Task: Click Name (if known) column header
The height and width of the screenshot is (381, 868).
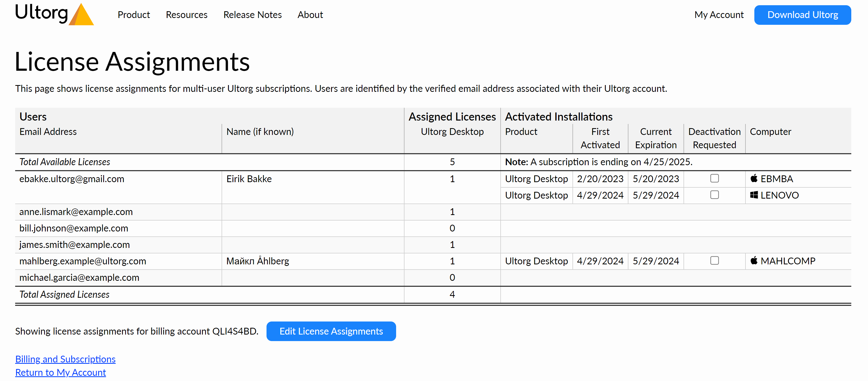Action: [260, 132]
